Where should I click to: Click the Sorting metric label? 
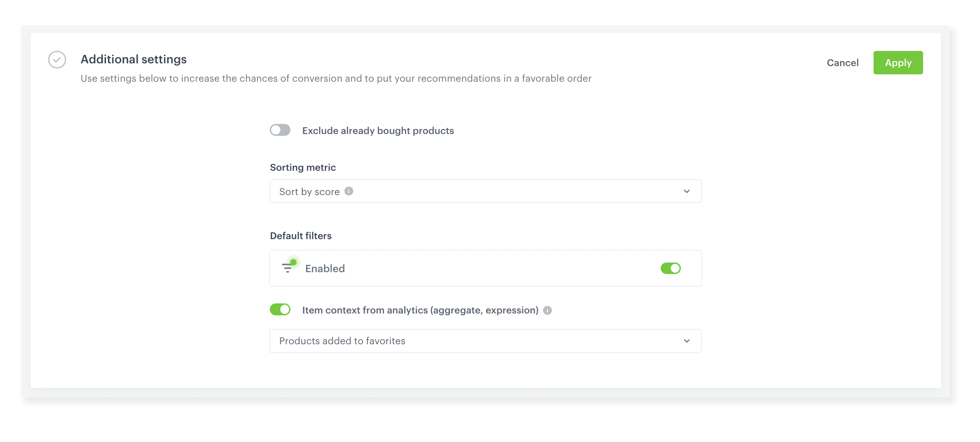click(303, 167)
